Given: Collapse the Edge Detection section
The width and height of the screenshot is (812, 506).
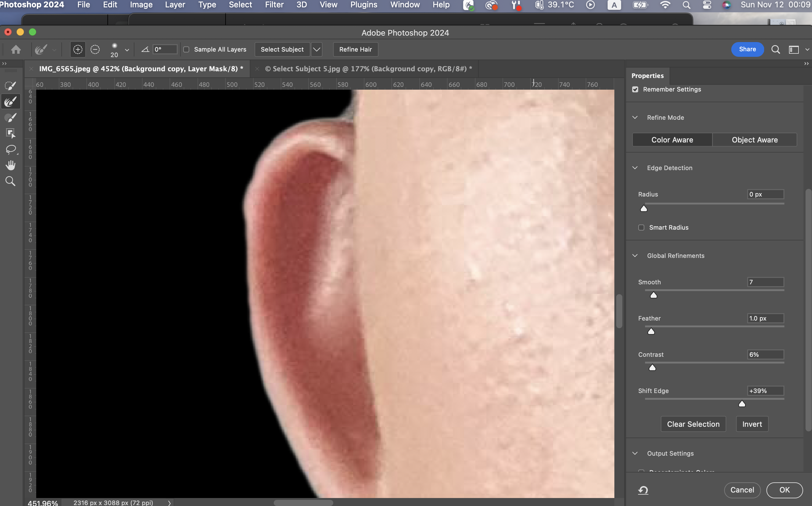Looking at the screenshot, I should (635, 168).
